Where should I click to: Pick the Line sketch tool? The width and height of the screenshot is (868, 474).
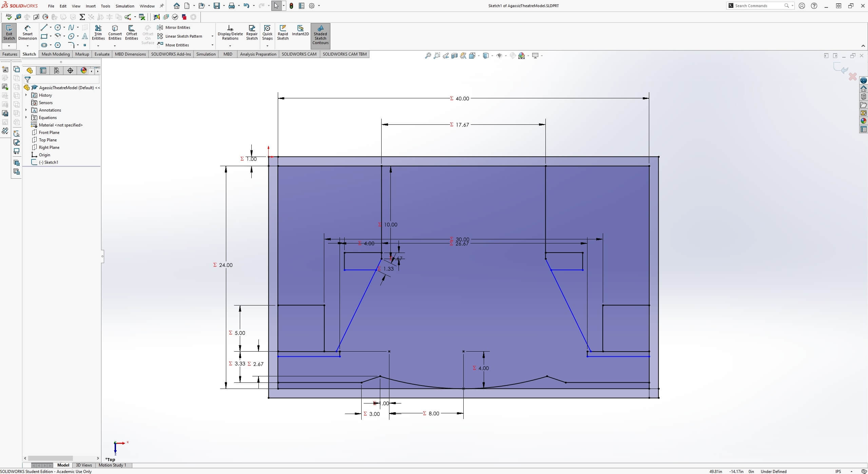(44, 27)
